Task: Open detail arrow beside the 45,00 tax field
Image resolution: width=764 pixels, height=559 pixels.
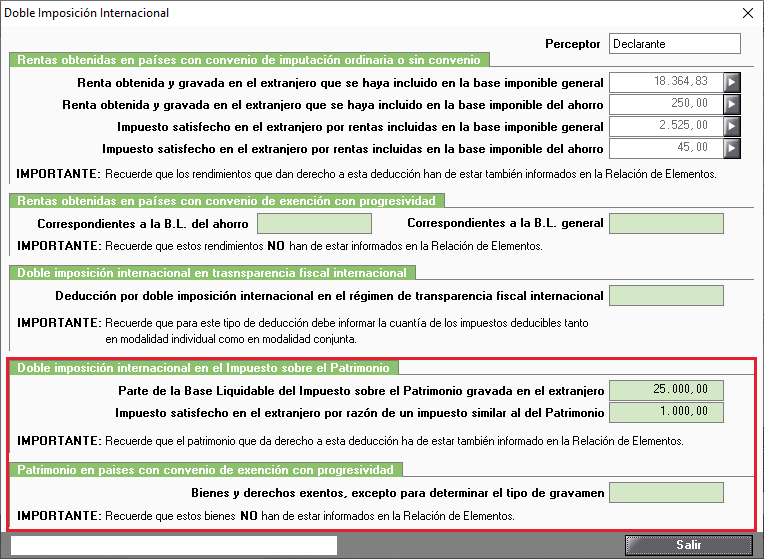Action: pyautogui.click(x=732, y=148)
